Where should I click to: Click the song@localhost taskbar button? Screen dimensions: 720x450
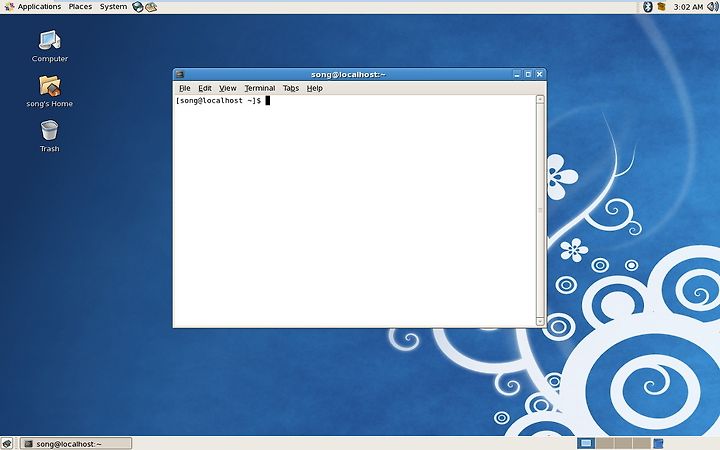point(76,444)
